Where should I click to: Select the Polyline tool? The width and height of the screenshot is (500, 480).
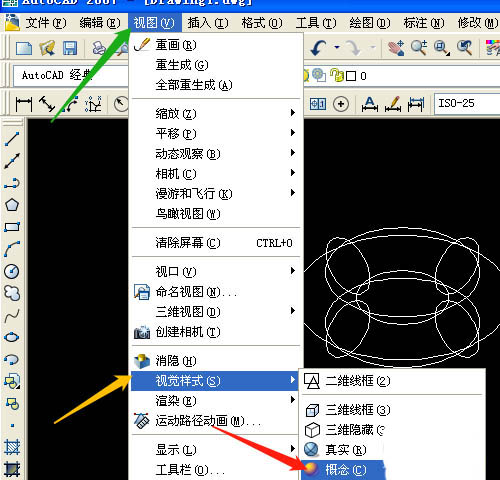click(12, 183)
